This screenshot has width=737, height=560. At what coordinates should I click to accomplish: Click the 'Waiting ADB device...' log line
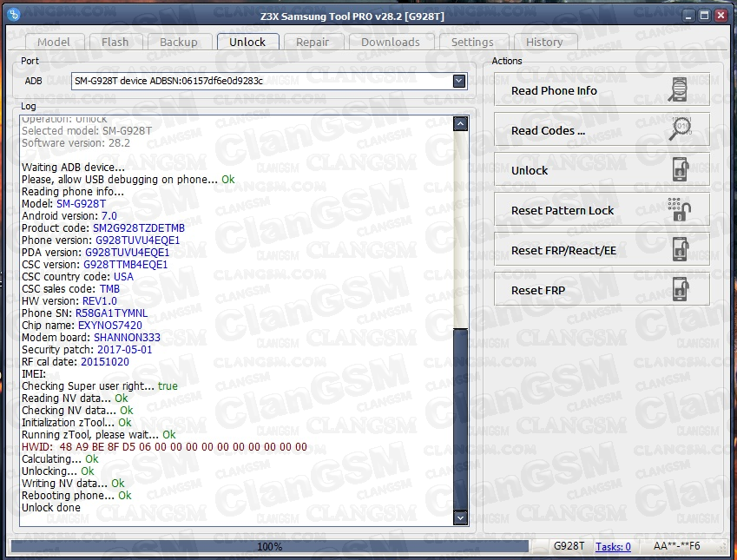pos(73,168)
